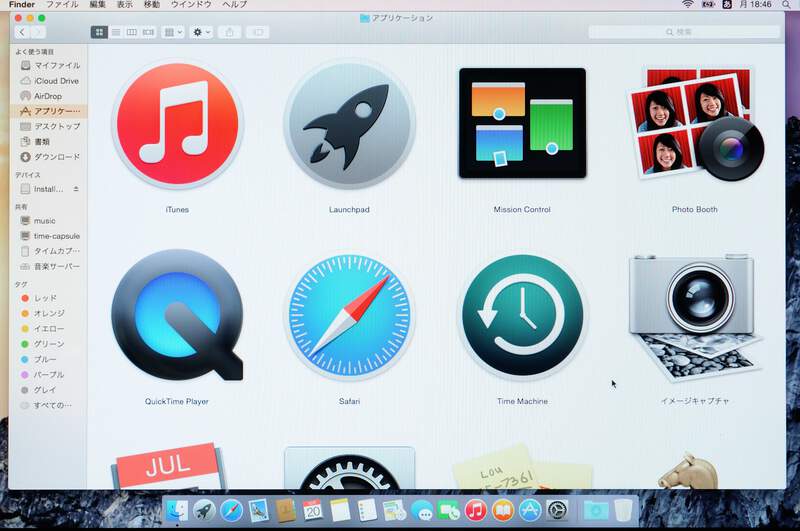Select time-capsule in the sidebar
Screen dimensions: 800x531
[48, 236]
